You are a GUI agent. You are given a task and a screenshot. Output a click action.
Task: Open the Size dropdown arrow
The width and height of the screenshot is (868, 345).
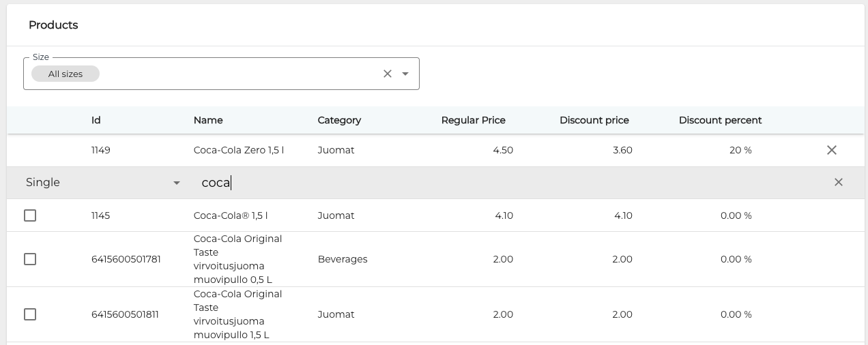click(405, 74)
